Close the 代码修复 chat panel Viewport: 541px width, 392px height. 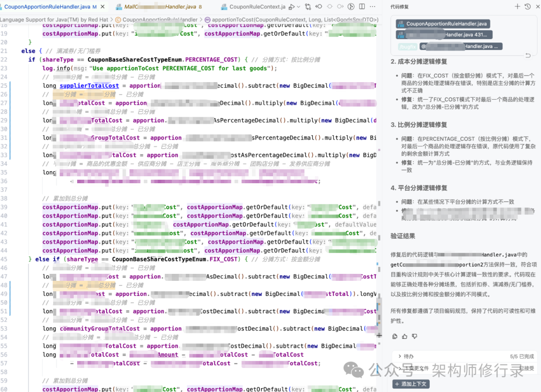point(538,7)
